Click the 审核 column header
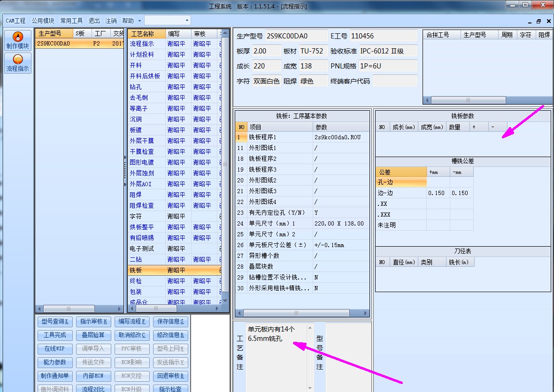Viewport: 554px width, 392px height. click(204, 34)
